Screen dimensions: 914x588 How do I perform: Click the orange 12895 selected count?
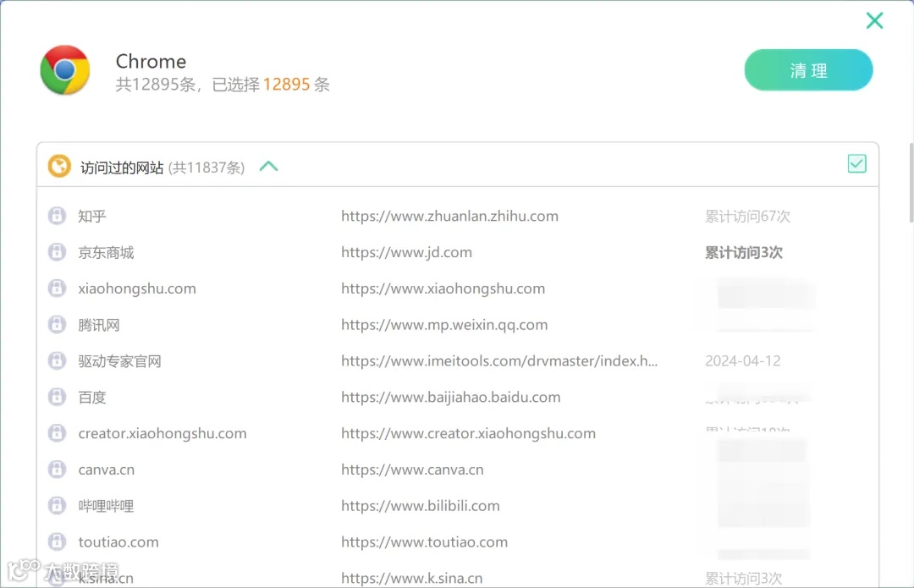point(286,85)
